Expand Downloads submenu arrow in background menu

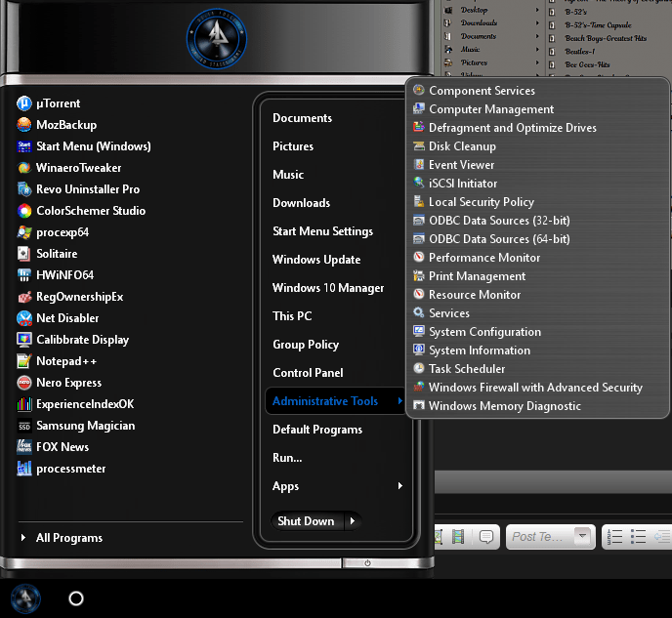tap(537, 22)
